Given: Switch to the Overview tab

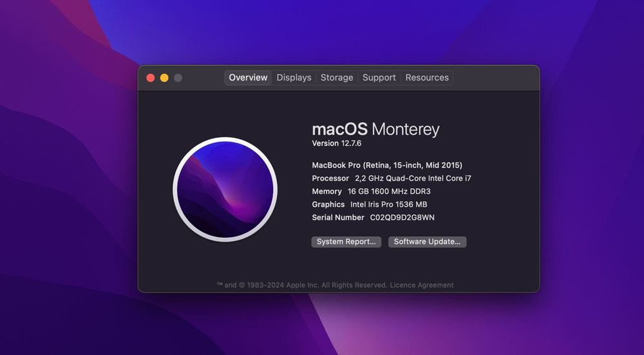Looking at the screenshot, I should tap(248, 78).
